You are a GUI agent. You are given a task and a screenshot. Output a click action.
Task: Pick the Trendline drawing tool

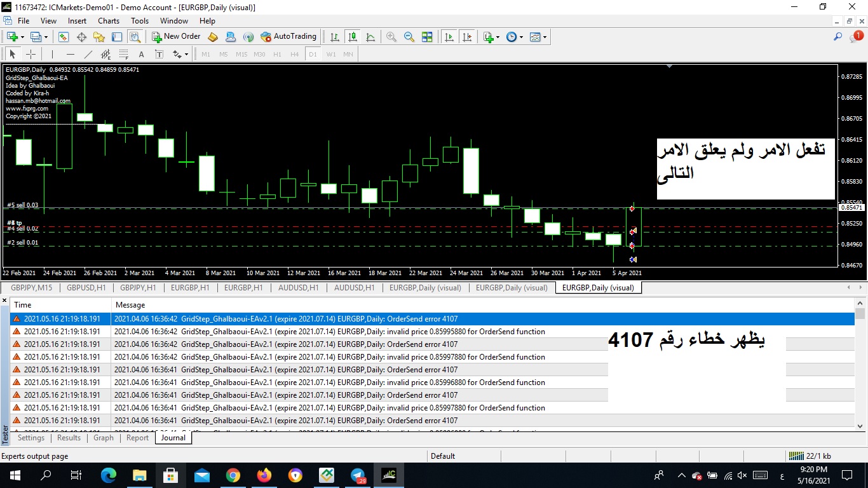click(x=88, y=55)
